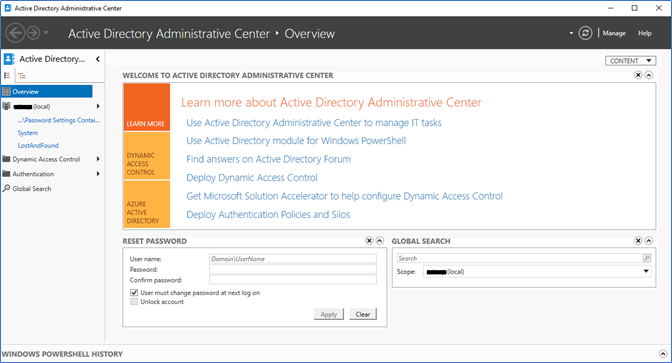Open the Manage menu
This screenshot has width=672, height=363.
[614, 33]
